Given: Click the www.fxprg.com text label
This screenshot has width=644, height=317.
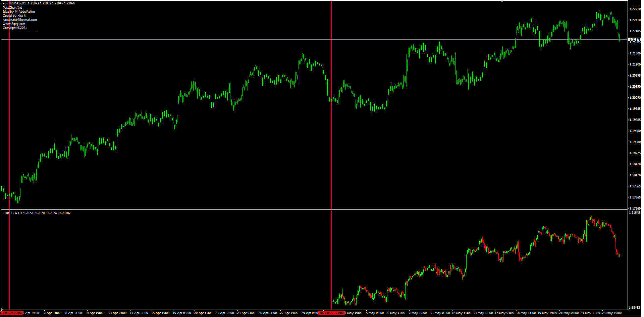Looking at the screenshot, I should [14, 24].
